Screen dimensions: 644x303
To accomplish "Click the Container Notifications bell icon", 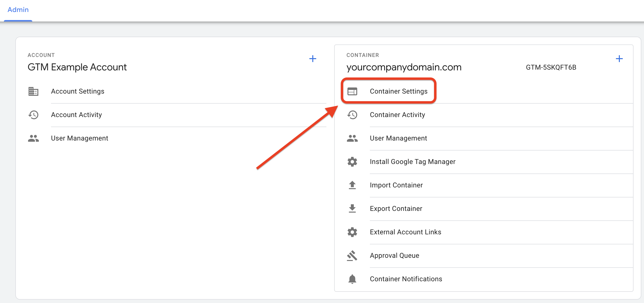I will click(352, 279).
